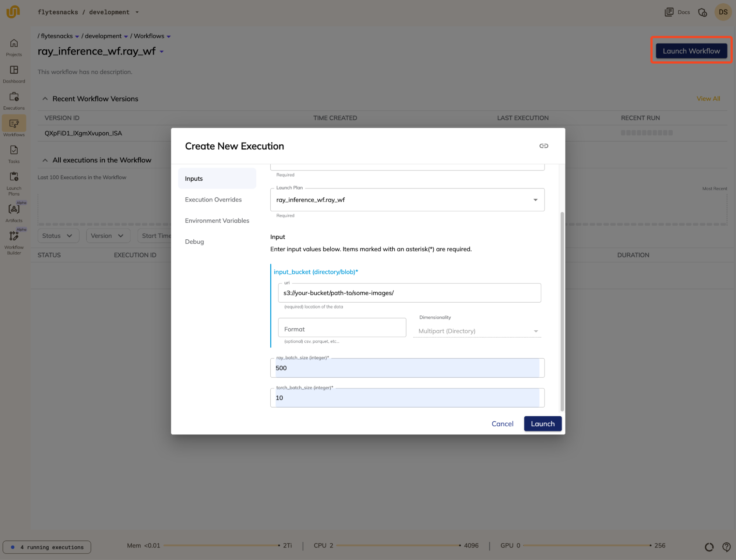Open the Version filter dropdown
This screenshot has height=560, width=736.
108,236
